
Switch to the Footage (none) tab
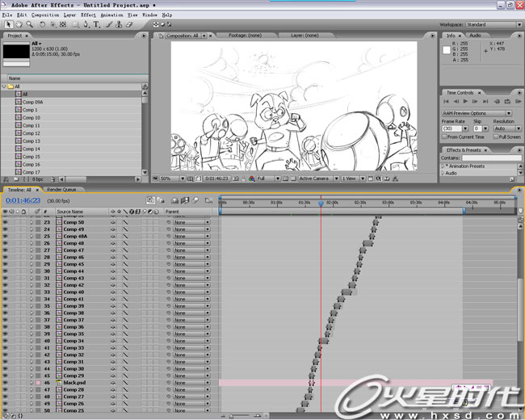coord(245,36)
